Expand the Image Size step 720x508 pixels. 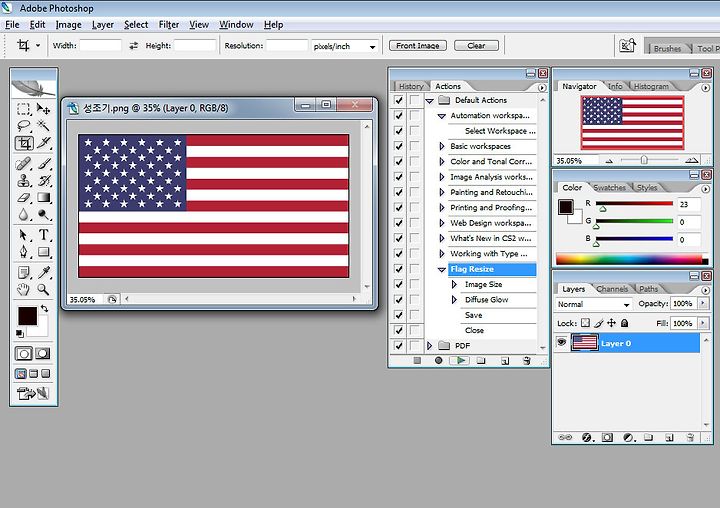[454, 284]
